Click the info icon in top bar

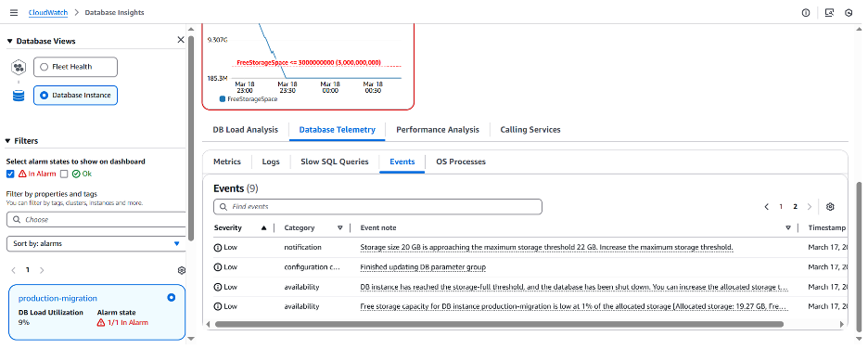[x=806, y=13]
